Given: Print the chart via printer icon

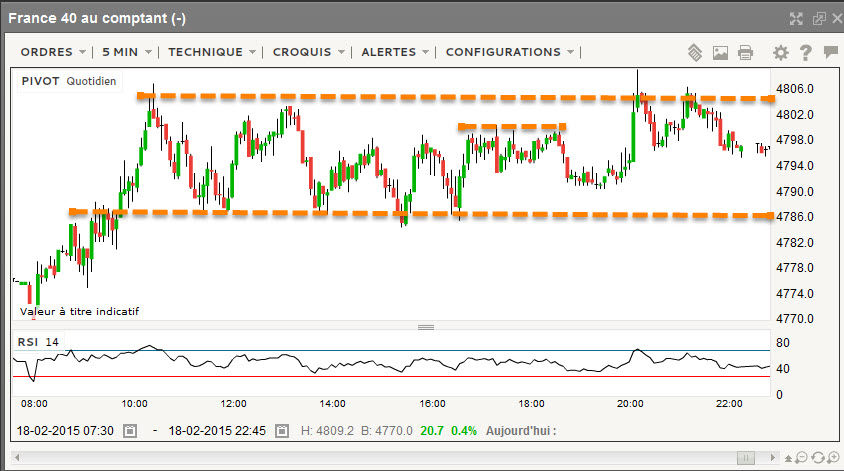Looking at the screenshot, I should pos(745,52).
